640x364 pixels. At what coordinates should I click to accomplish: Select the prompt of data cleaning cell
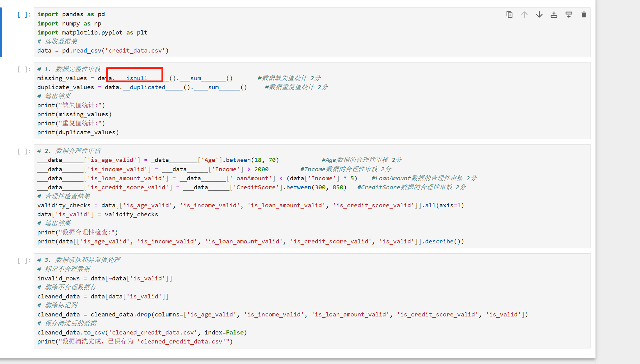pyautogui.click(x=24, y=260)
